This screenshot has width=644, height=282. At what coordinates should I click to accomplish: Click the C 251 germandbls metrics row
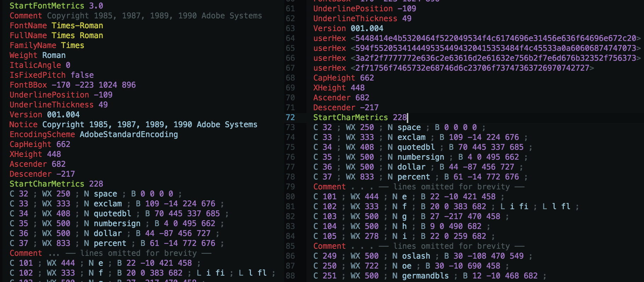click(x=430, y=276)
